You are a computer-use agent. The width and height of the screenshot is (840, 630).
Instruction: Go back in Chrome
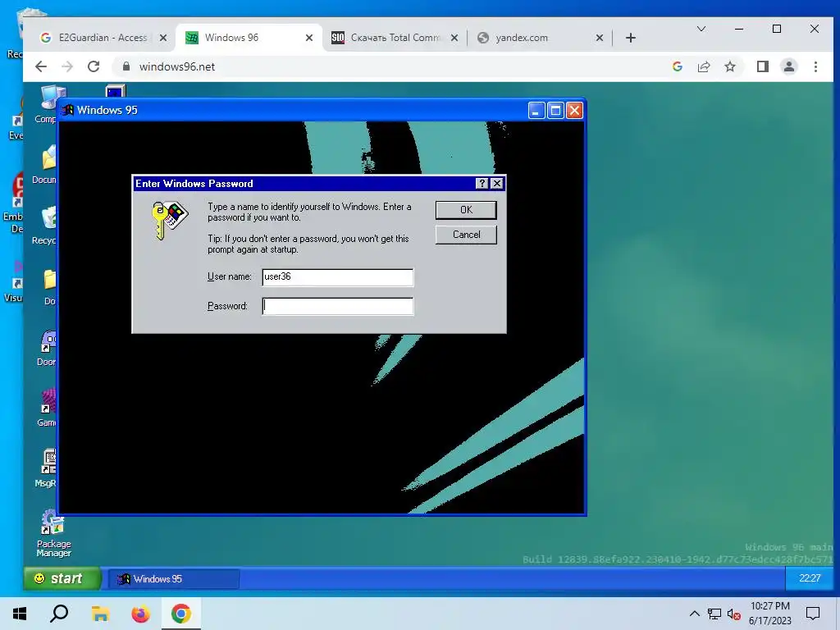click(x=41, y=66)
